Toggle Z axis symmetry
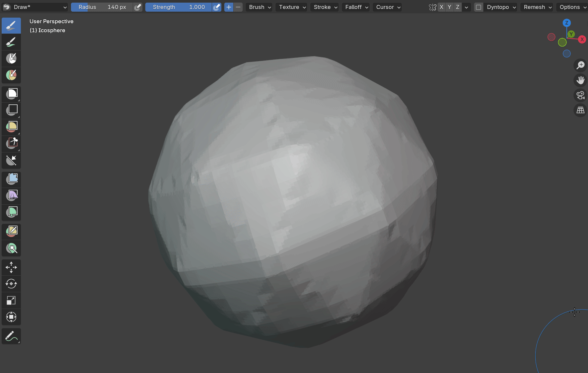The image size is (588, 373). pos(458,7)
